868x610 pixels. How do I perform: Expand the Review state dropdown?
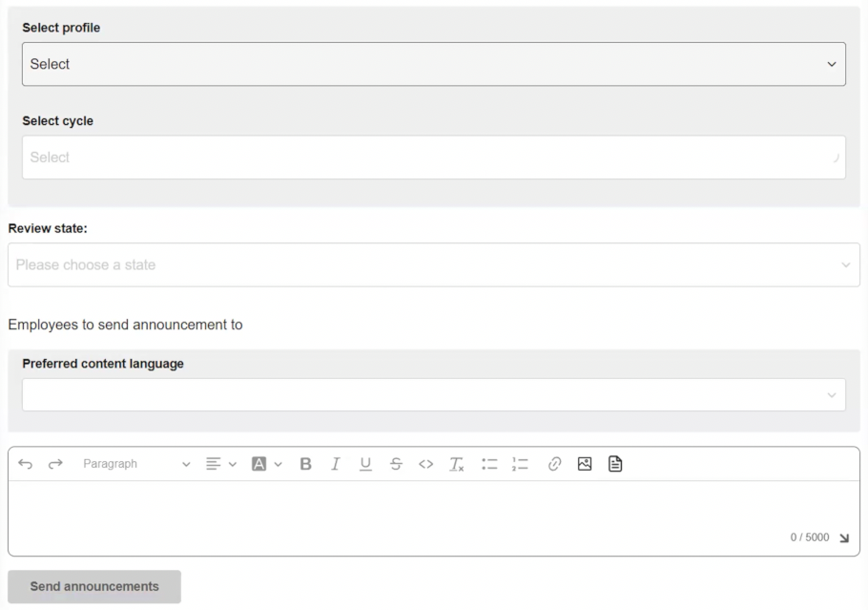click(433, 264)
